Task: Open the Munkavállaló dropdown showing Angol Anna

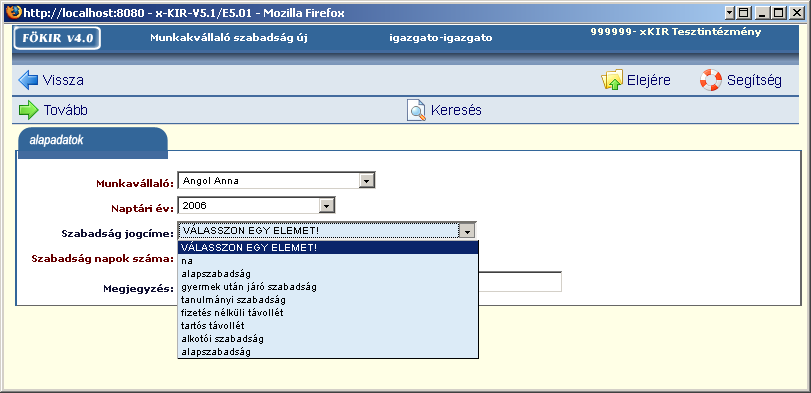Action: point(276,180)
